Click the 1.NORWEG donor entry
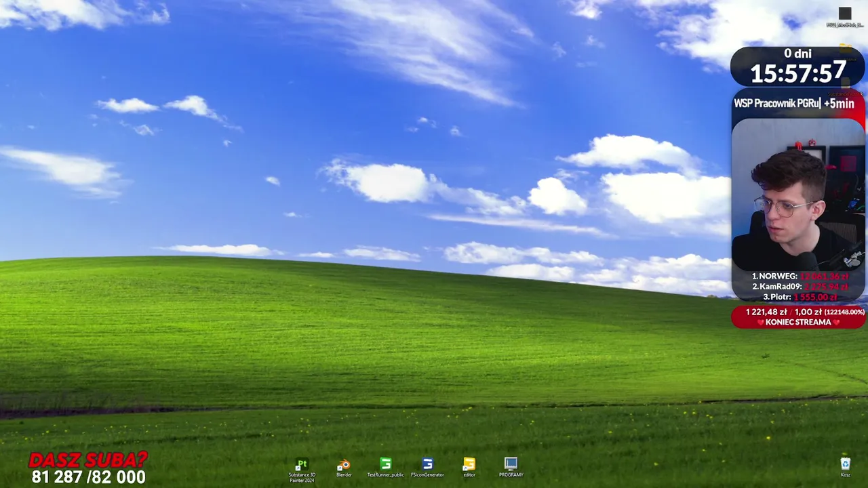868x488 pixels. pos(800,277)
